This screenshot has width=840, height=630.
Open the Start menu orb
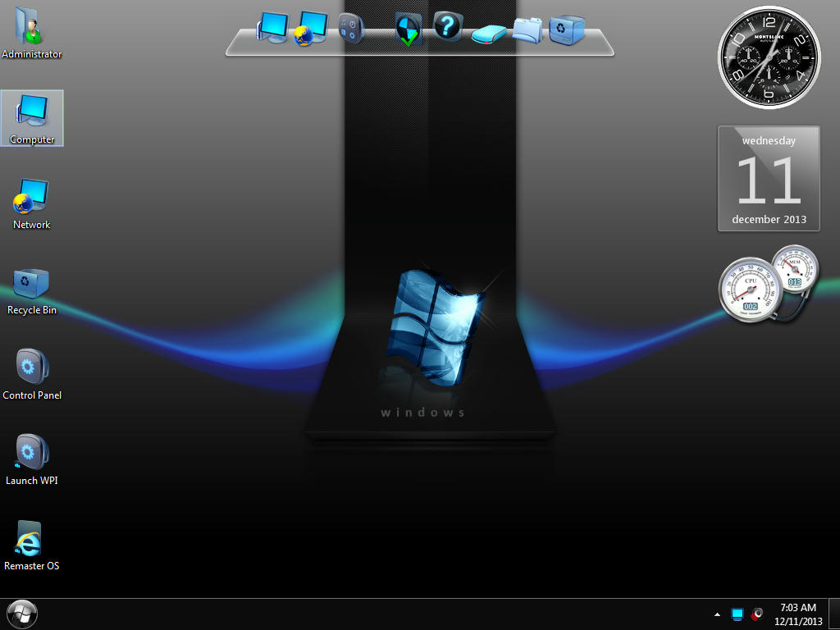point(22,614)
